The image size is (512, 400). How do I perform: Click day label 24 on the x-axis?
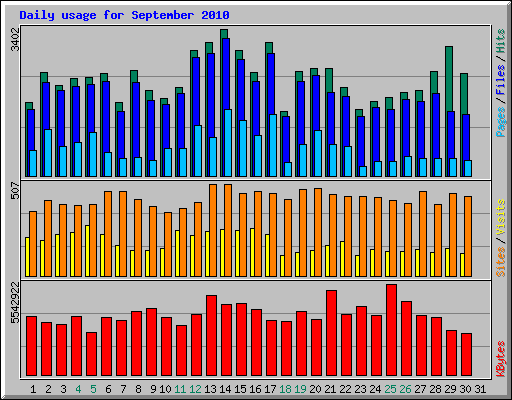375,389
